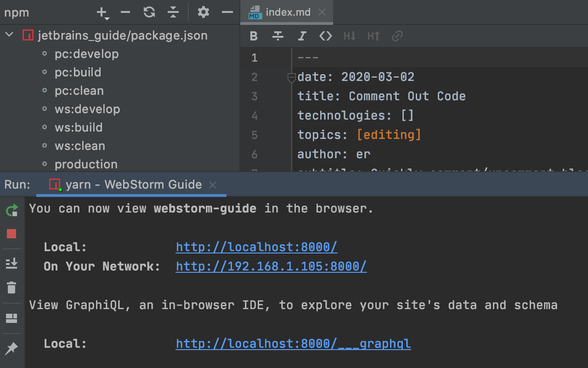Select the ws:clean script

(80, 146)
